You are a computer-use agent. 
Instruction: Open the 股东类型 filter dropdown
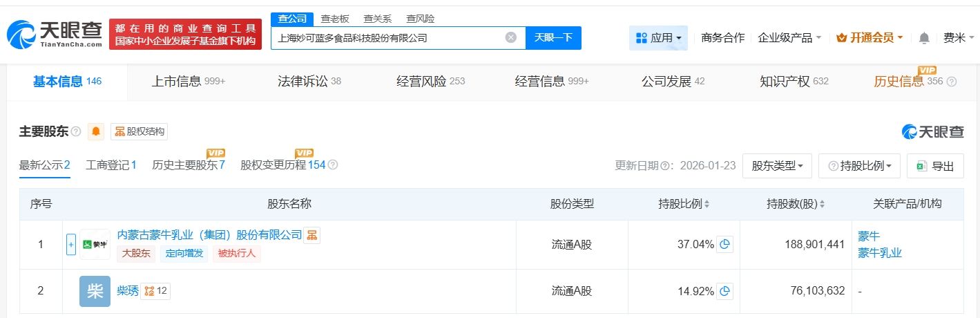(777, 166)
